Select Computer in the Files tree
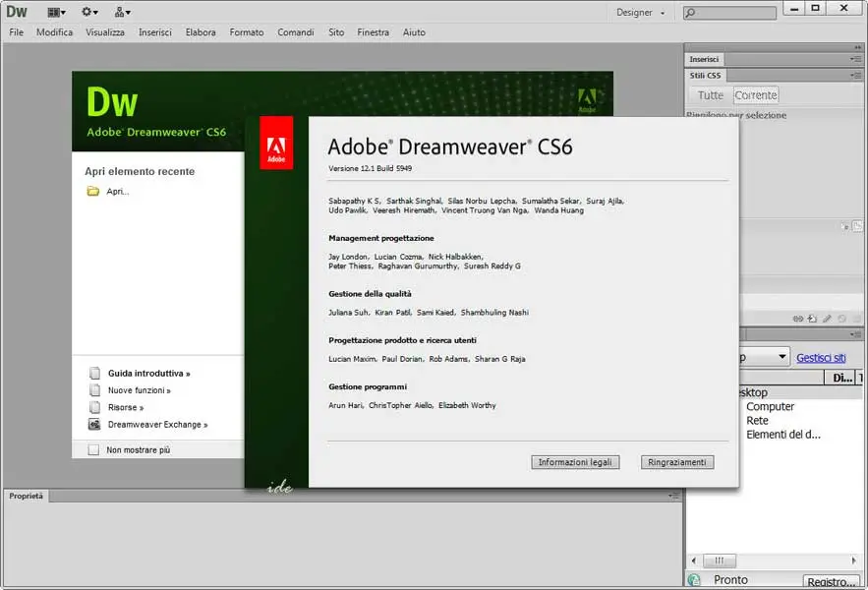868x590 pixels. tap(770, 407)
